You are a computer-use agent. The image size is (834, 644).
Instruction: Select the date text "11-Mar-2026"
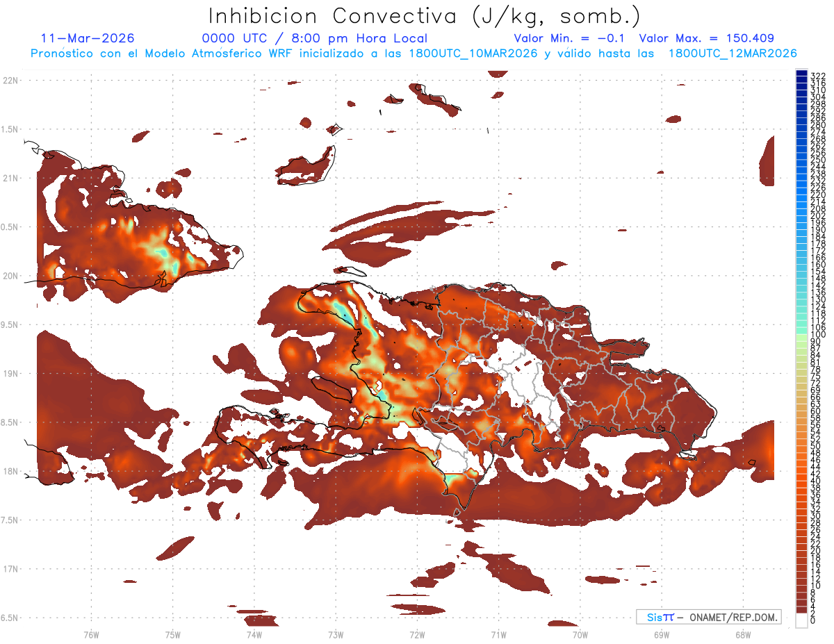pos(88,38)
